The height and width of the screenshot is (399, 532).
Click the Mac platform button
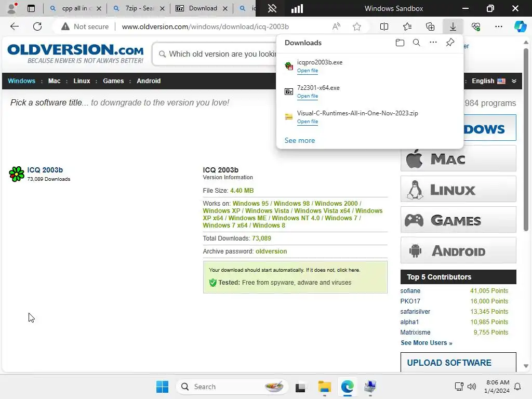[458, 158]
